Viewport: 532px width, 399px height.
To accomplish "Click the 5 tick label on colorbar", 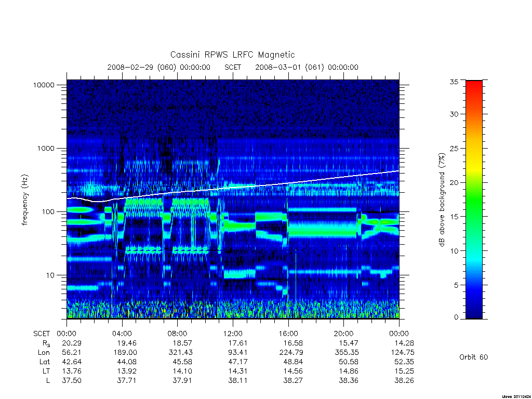I will click(456, 285).
